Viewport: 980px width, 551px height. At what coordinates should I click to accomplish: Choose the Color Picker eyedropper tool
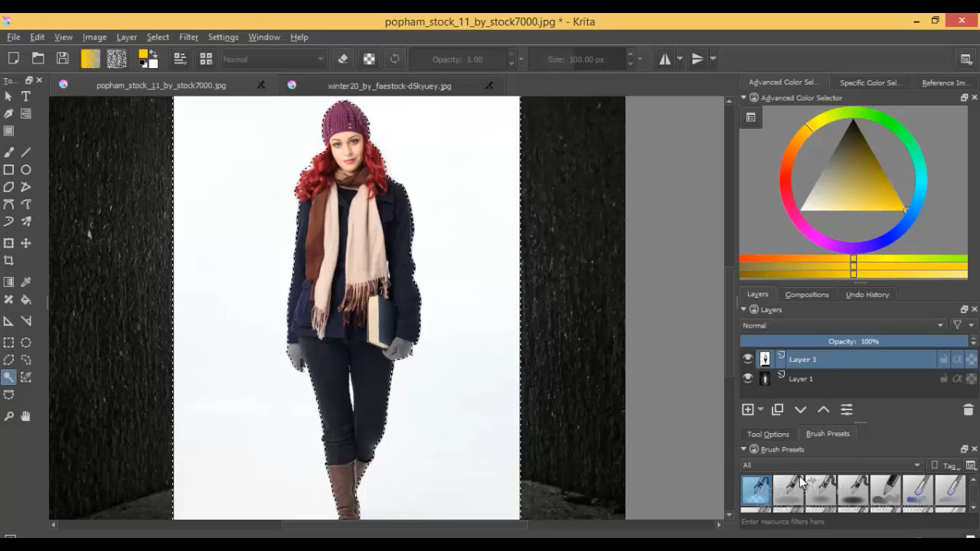[x=26, y=282]
